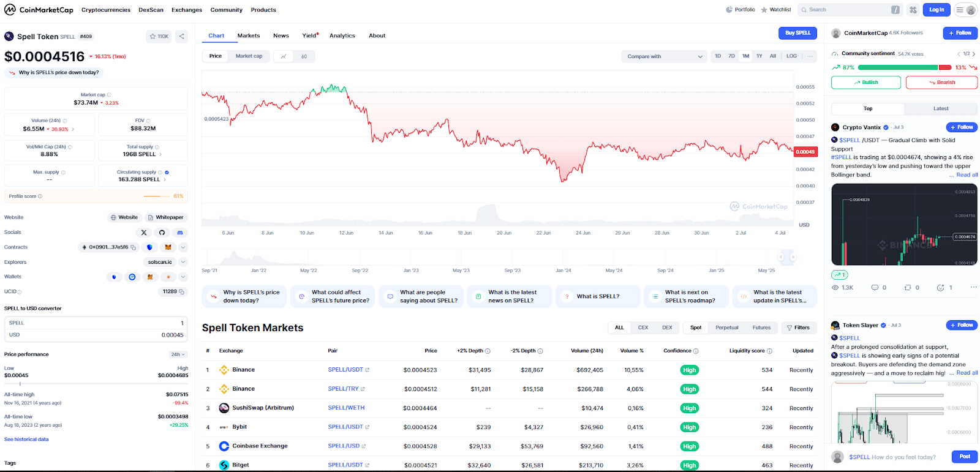Switch to the Analytics tab
Image resolution: width=980 pixels, height=472 pixels.
(342, 36)
